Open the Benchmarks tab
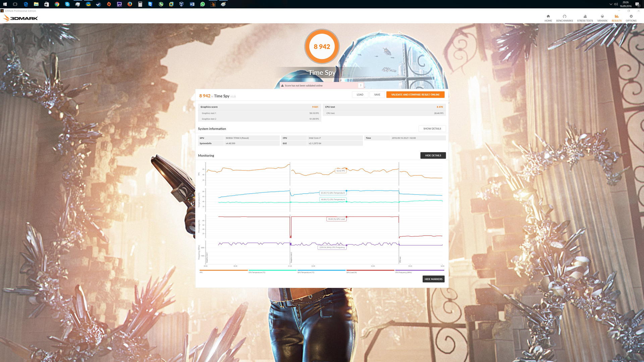644x362 pixels. [565, 18]
